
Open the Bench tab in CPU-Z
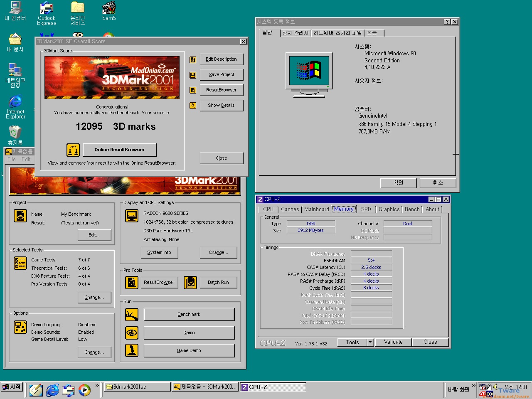pyautogui.click(x=412, y=209)
